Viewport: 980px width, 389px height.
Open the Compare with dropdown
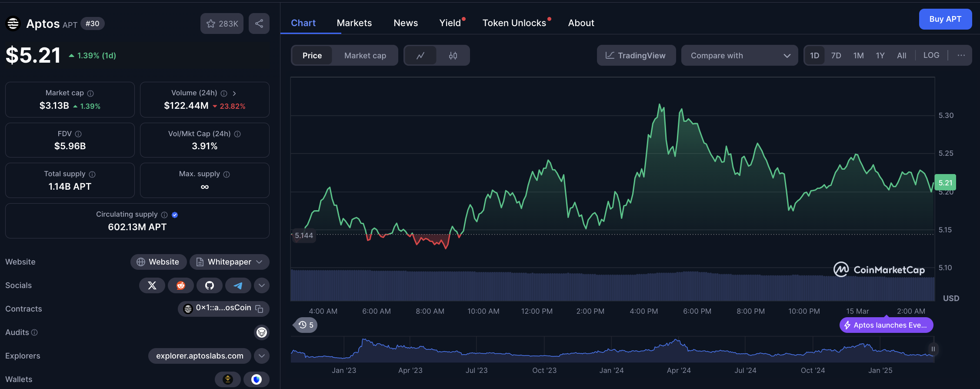click(x=740, y=55)
